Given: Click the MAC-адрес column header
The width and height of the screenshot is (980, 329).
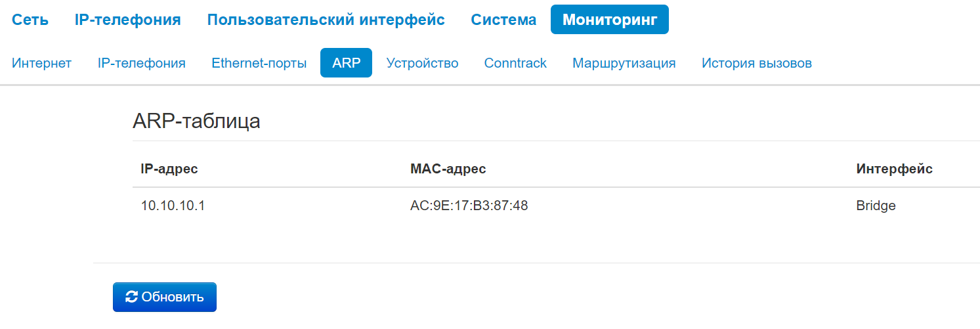Looking at the screenshot, I should click(x=448, y=169).
